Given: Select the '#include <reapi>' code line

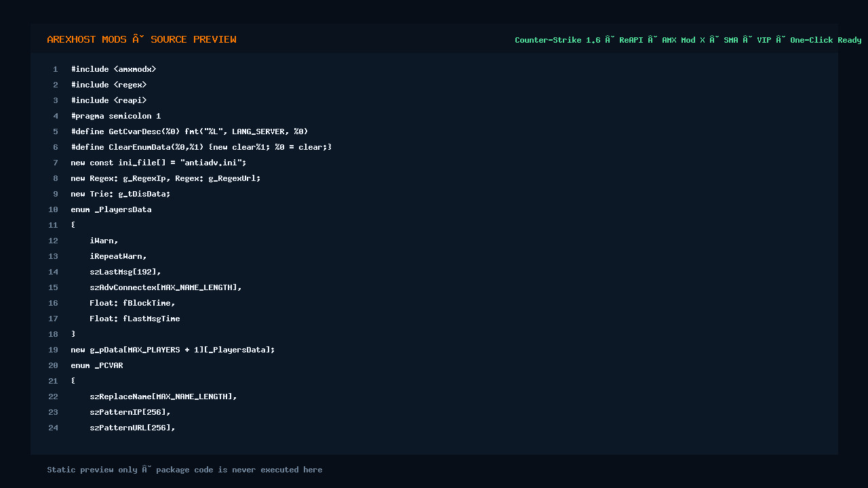Looking at the screenshot, I should pos(109,100).
